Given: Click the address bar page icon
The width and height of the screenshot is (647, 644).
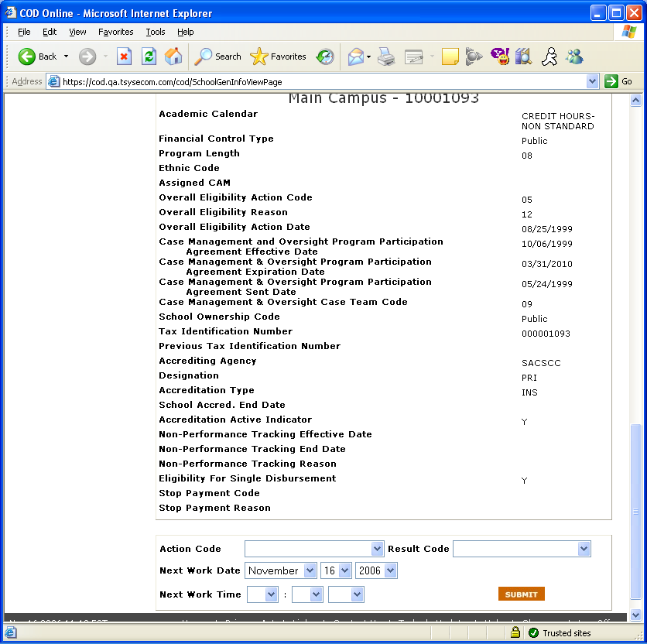Looking at the screenshot, I should pyautogui.click(x=54, y=82).
